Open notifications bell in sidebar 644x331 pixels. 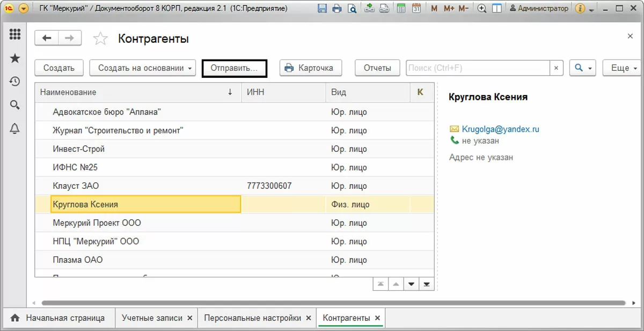coord(15,128)
